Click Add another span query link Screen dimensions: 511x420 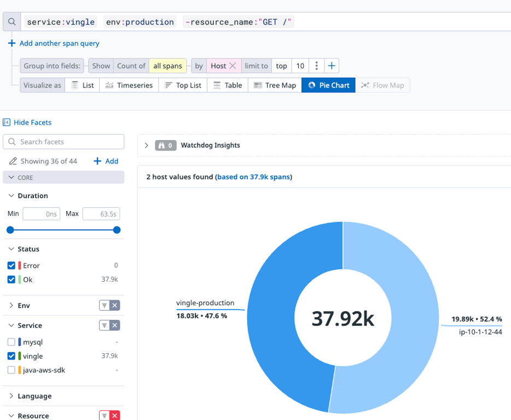coord(59,43)
